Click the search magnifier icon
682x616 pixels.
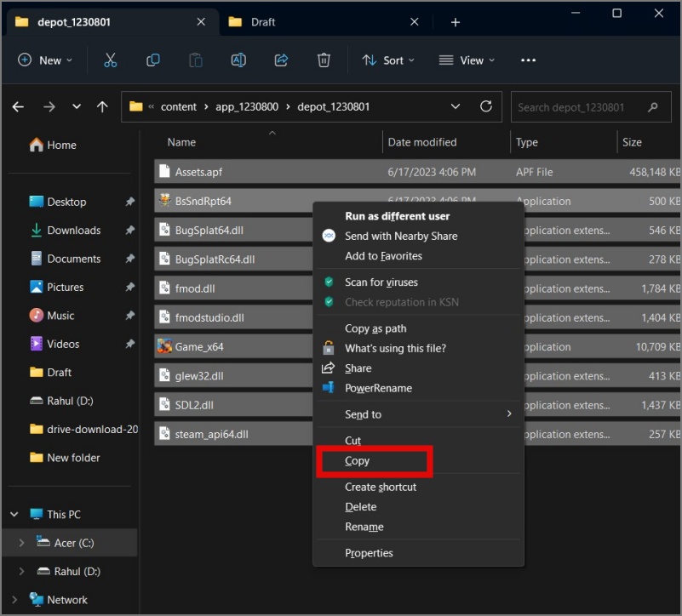click(x=652, y=107)
